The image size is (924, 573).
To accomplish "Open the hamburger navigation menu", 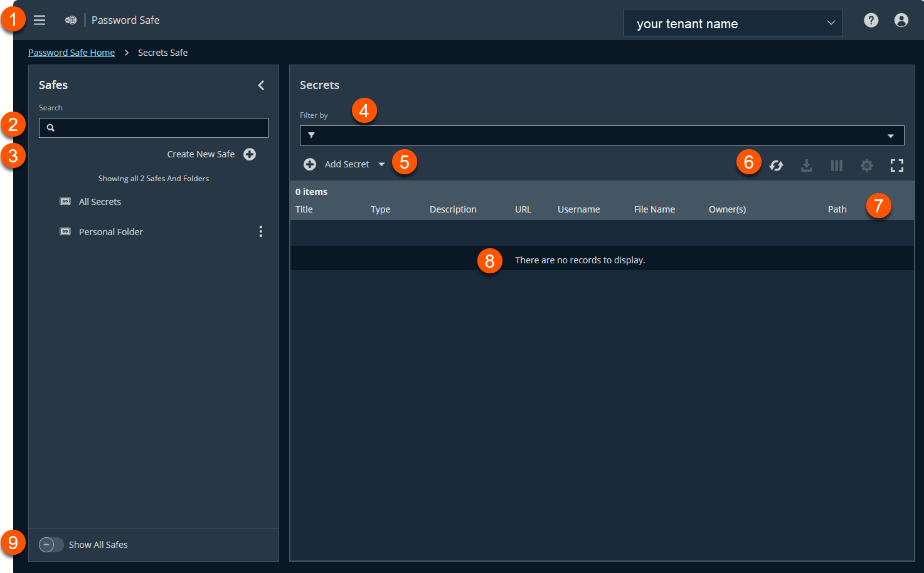I will [40, 20].
